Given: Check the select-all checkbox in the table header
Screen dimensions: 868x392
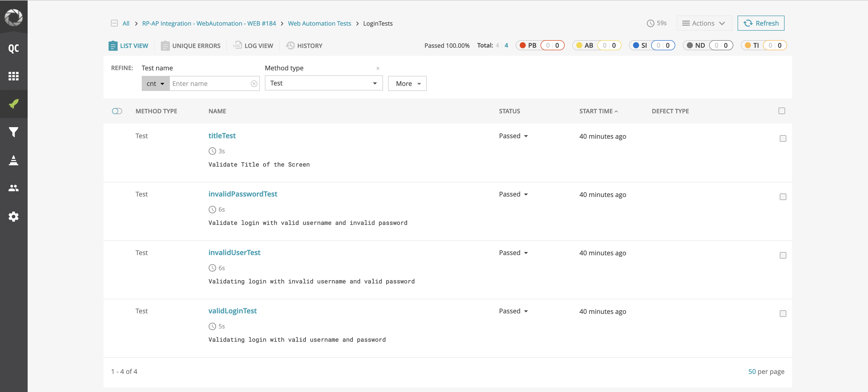Looking at the screenshot, I should pyautogui.click(x=782, y=111).
